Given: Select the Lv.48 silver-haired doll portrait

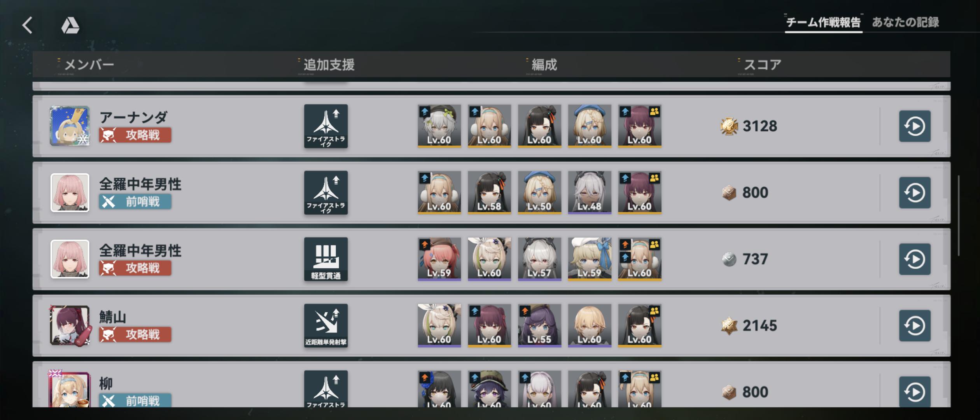Looking at the screenshot, I should tap(590, 192).
